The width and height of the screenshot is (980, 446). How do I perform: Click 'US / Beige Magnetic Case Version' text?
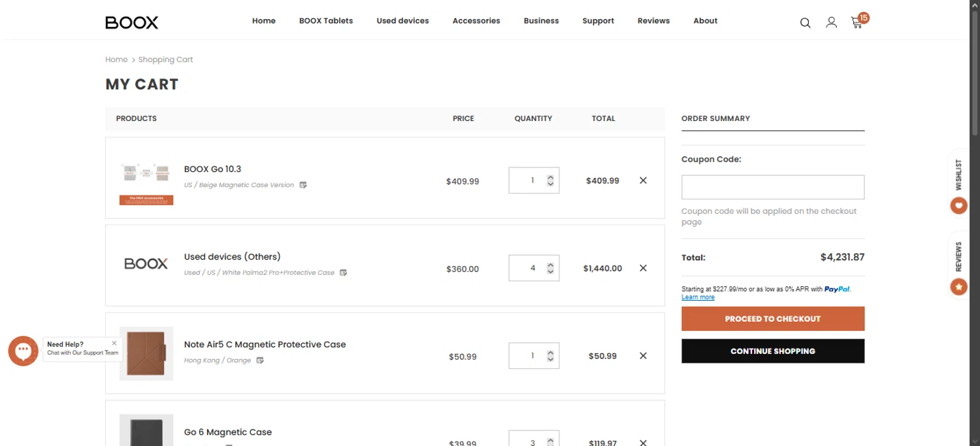pos(239,185)
